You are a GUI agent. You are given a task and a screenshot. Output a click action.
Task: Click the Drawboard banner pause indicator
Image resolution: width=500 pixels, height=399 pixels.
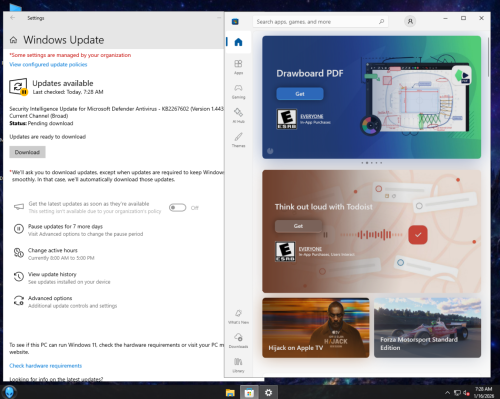click(x=270, y=151)
